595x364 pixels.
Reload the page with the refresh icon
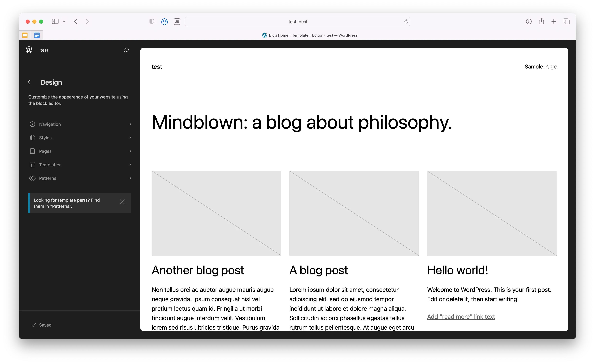[406, 21]
